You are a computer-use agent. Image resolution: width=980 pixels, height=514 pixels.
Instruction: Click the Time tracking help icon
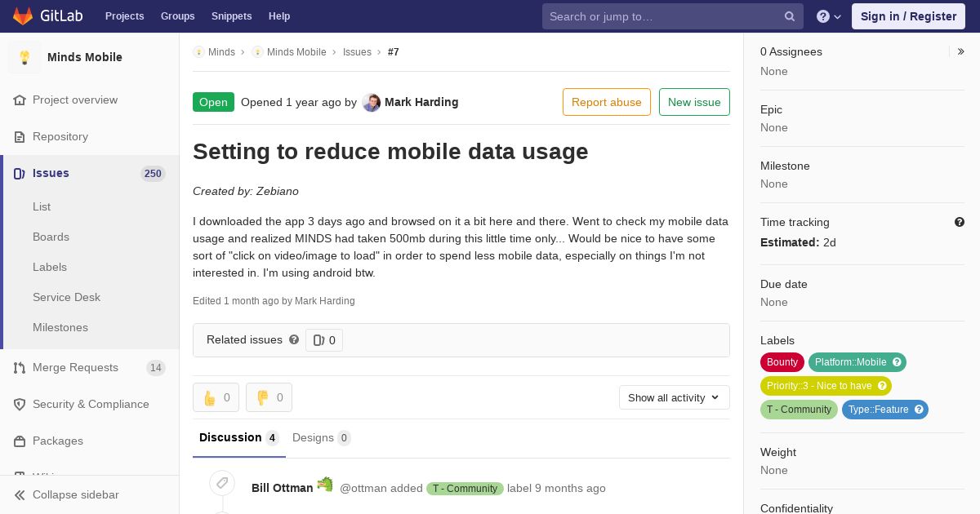[x=960, y=222]
